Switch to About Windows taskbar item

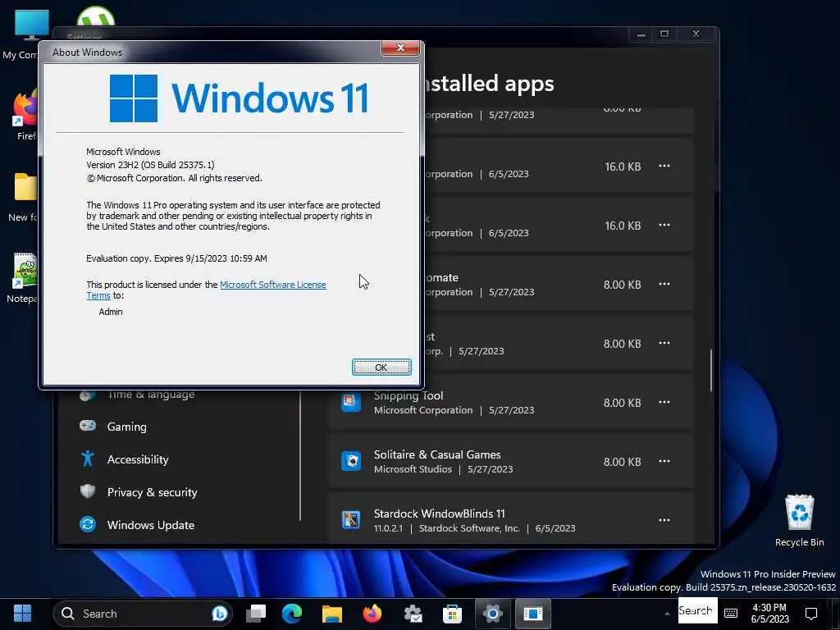533,614
